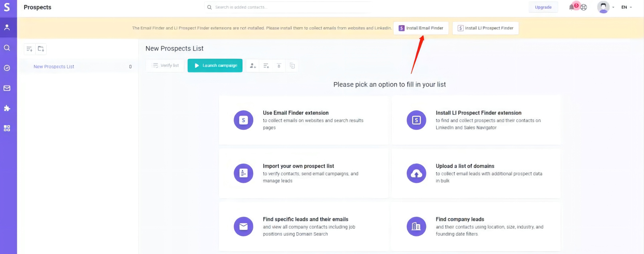Click the Launch campaign button
The image size is (644, 254).
[215, 66]
